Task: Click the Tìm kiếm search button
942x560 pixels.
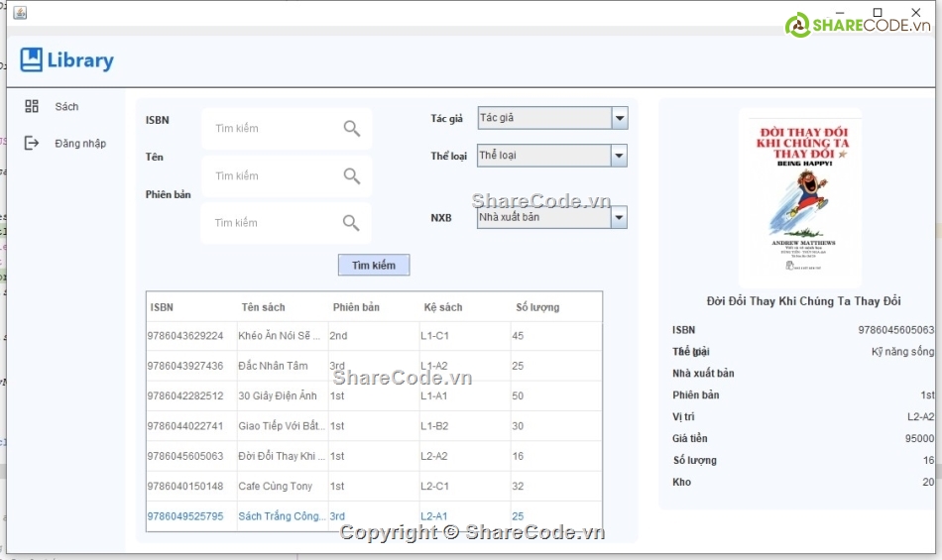Action: point(374,265)
